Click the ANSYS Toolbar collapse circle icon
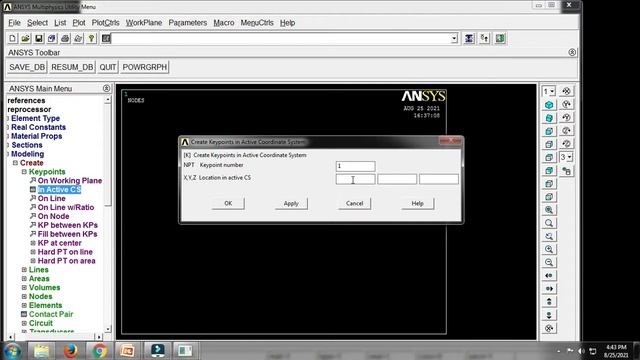Screen dimensions: 640x360 point(572,52)
